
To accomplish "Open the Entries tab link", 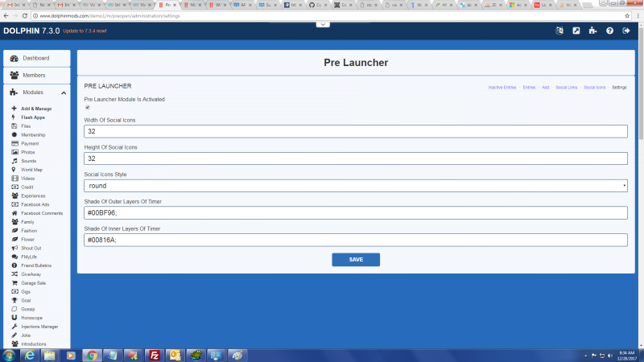I will [529, 88].
